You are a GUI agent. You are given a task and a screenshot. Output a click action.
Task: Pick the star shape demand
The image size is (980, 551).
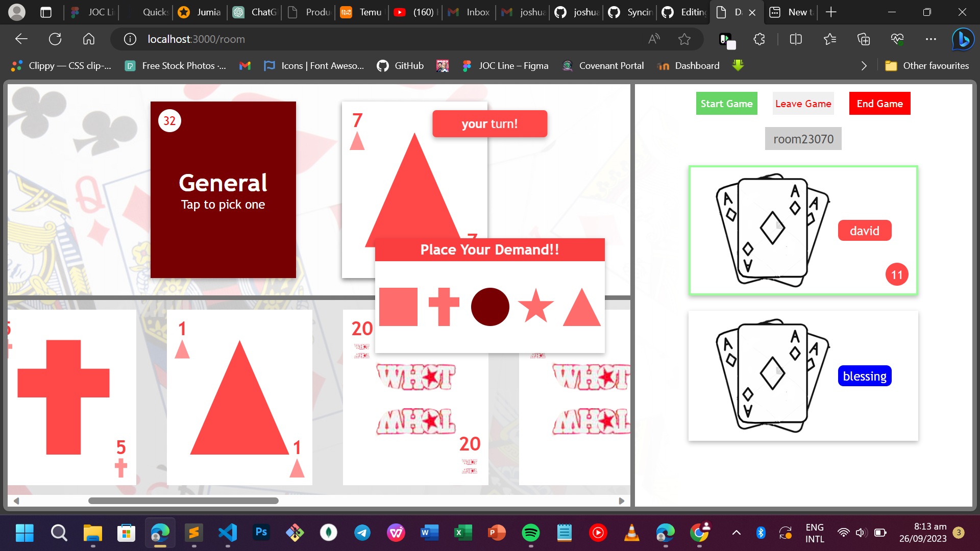point(535,307)
